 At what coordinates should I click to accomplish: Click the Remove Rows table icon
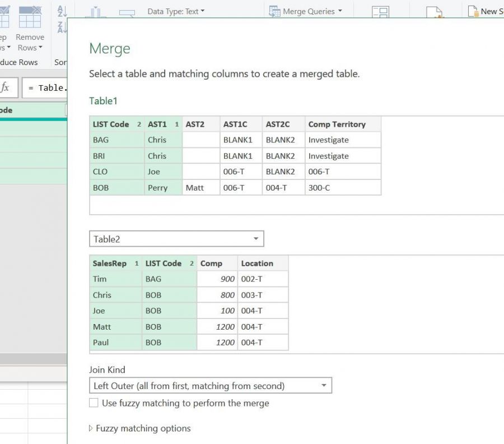(x=30, y=17)
